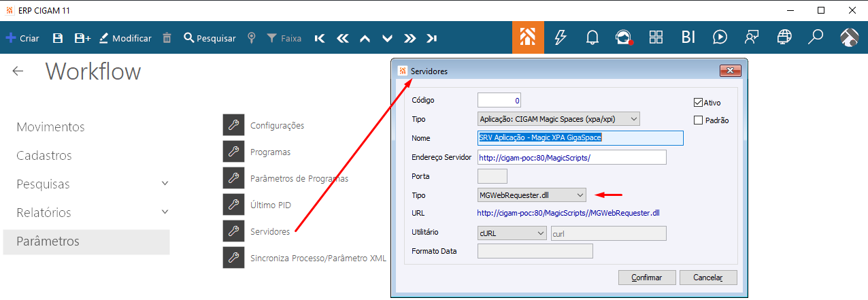Viewport: 868px width, 300px height.
Task: Open Pesquisar search in toolbar
Action: coord(210,38)
